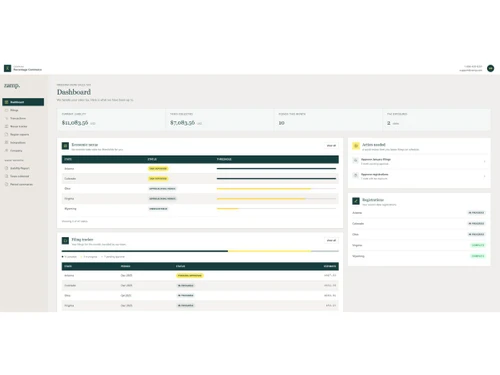Click the support email in the top bar
The width and height of the screenshot is (500, 375).
470,70
